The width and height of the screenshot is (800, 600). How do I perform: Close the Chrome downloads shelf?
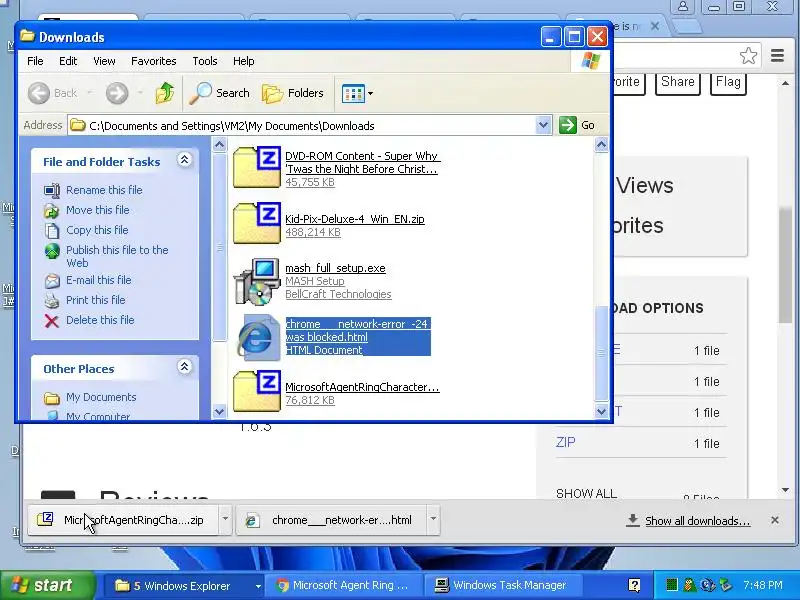point(774,520)
